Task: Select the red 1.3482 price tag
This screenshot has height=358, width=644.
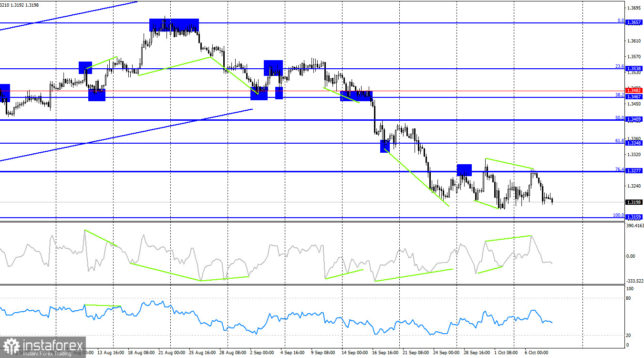Action: (634, 91)
